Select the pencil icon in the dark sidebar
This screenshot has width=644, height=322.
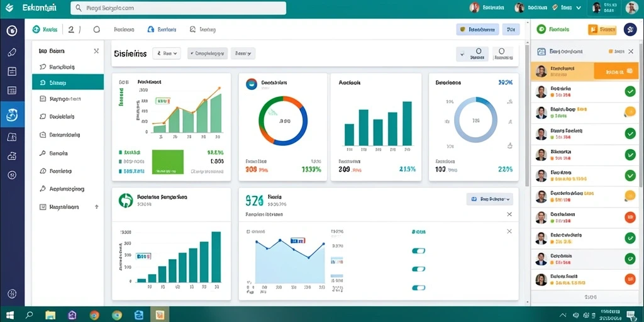click(12, 52)
